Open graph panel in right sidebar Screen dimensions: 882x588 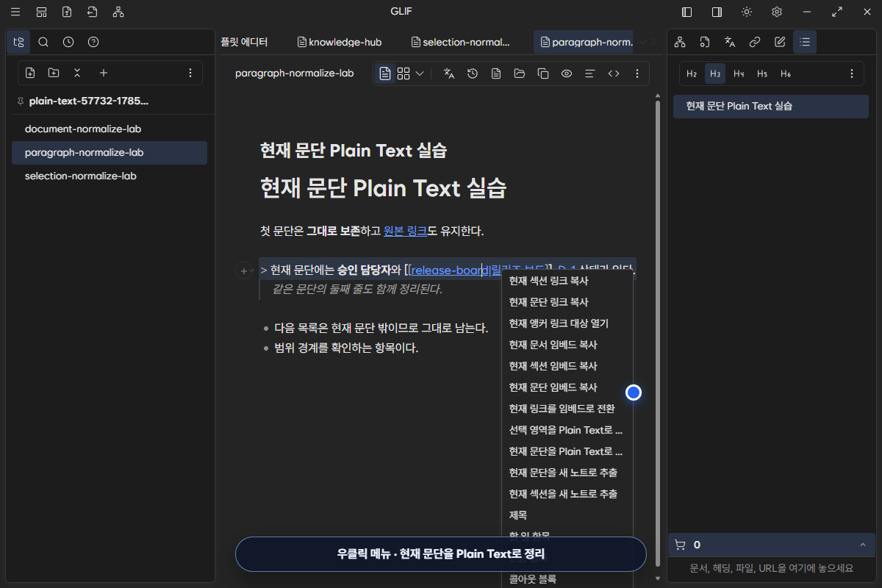click(x=680, y=42)
